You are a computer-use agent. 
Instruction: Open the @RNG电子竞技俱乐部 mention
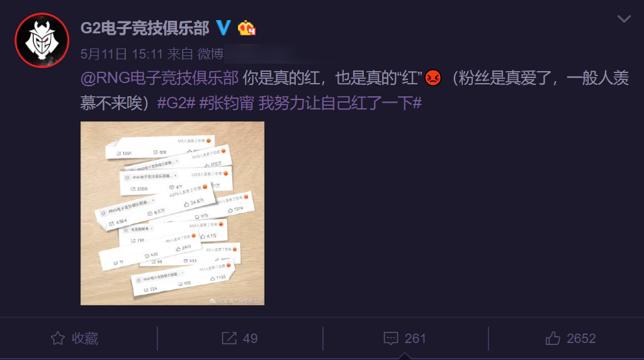pos(159,77)
